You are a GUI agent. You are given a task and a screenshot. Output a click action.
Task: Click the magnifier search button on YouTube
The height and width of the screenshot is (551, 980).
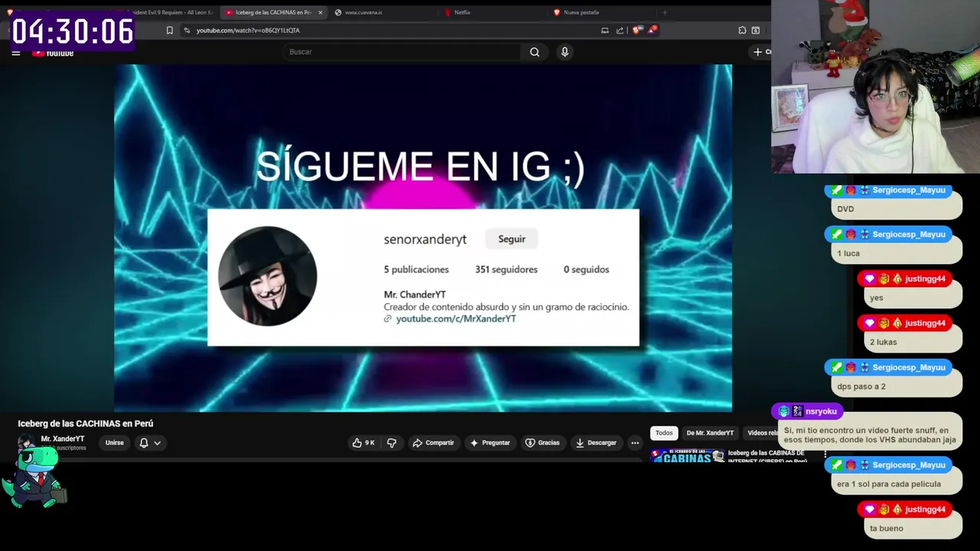click(x=534, y=52)
